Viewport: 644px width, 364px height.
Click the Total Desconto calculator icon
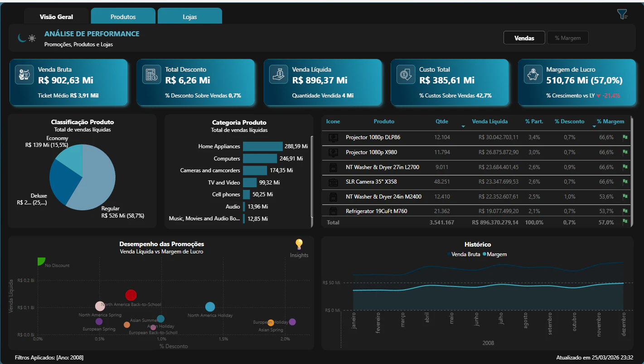(151, 75)
